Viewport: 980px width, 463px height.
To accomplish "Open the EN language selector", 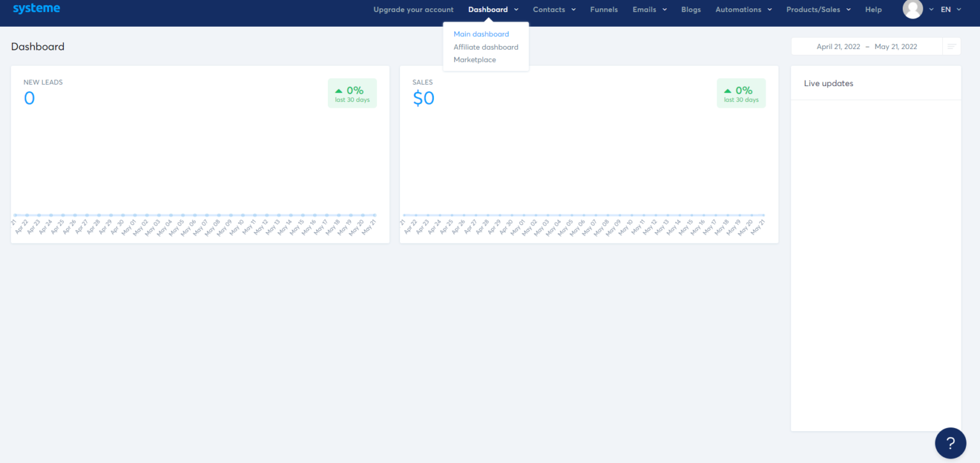I will pos(950,10).
